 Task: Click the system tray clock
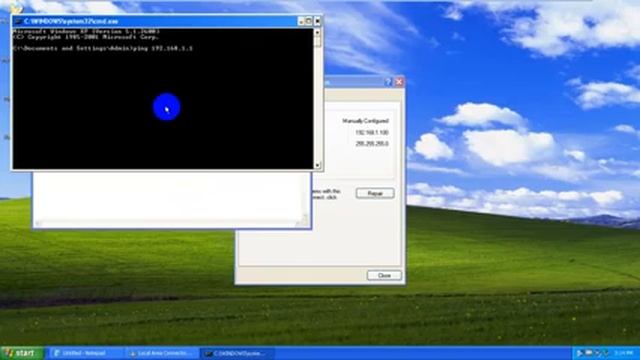pyautogui.click(x=624, y=353)
